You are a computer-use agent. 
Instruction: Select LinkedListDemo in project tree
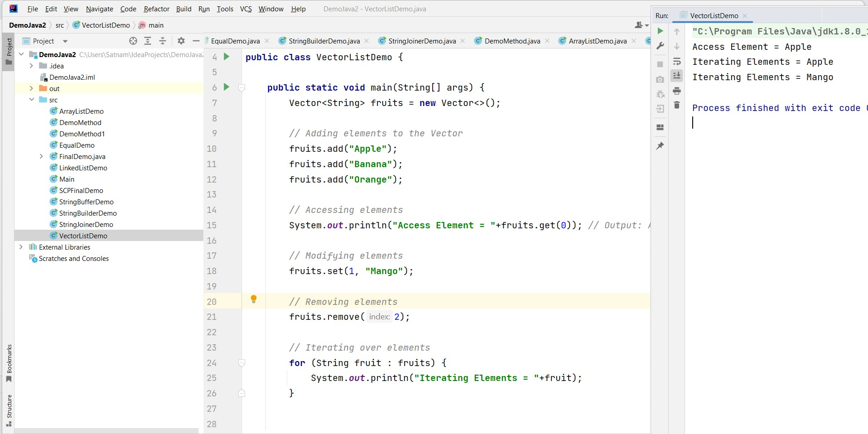(83, 168)
